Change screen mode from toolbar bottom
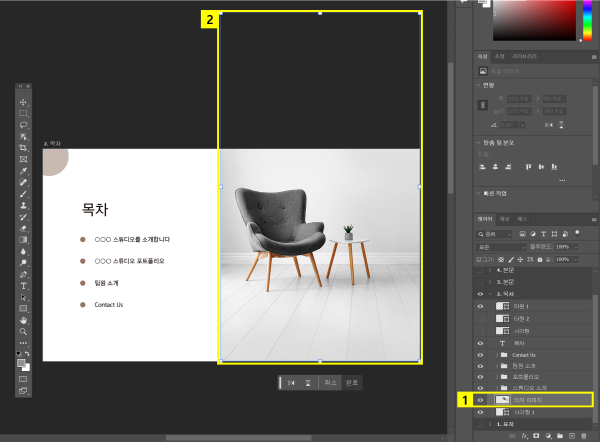This screenshot has width=600, height=442. pyautogui.click(x=23, y=391)
